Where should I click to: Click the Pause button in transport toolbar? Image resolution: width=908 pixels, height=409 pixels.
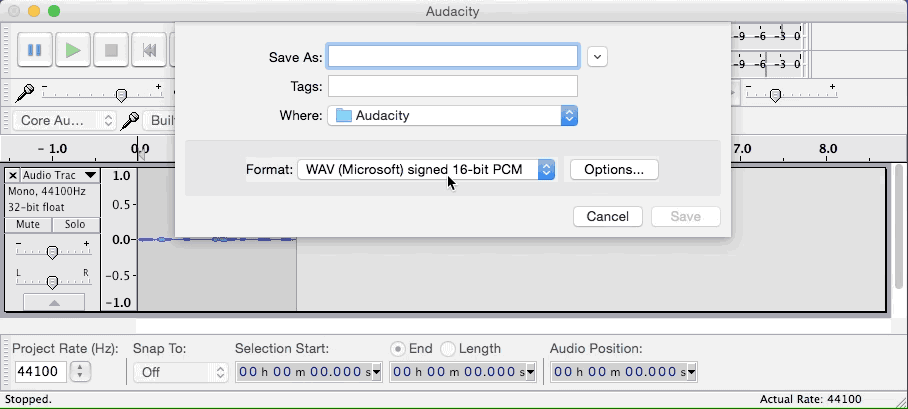[x=35, y=50]
